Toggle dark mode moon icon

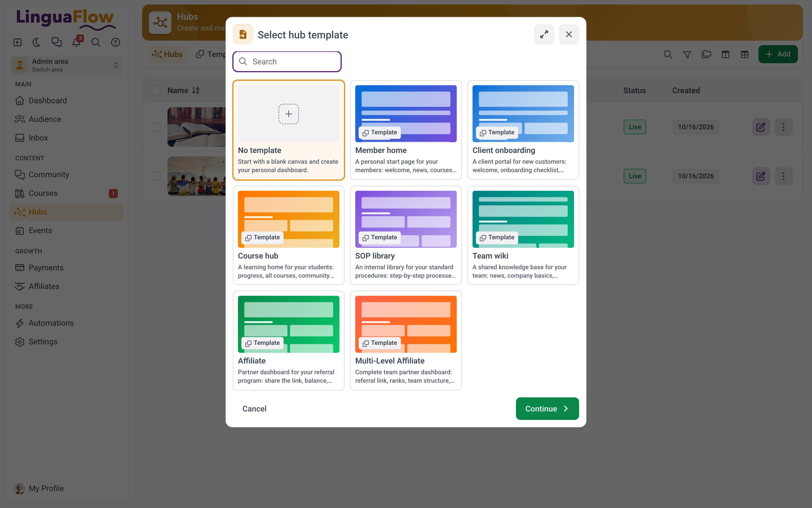(x=37, y=42)
